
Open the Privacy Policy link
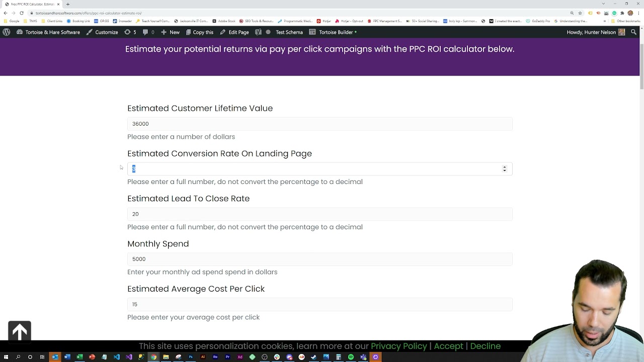(398, 346)
